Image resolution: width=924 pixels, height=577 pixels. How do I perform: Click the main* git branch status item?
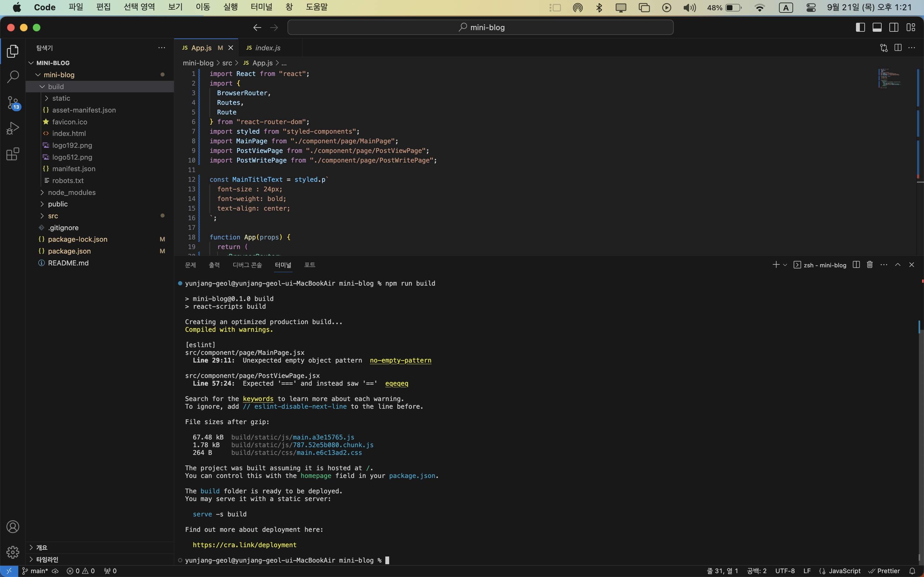35,571
